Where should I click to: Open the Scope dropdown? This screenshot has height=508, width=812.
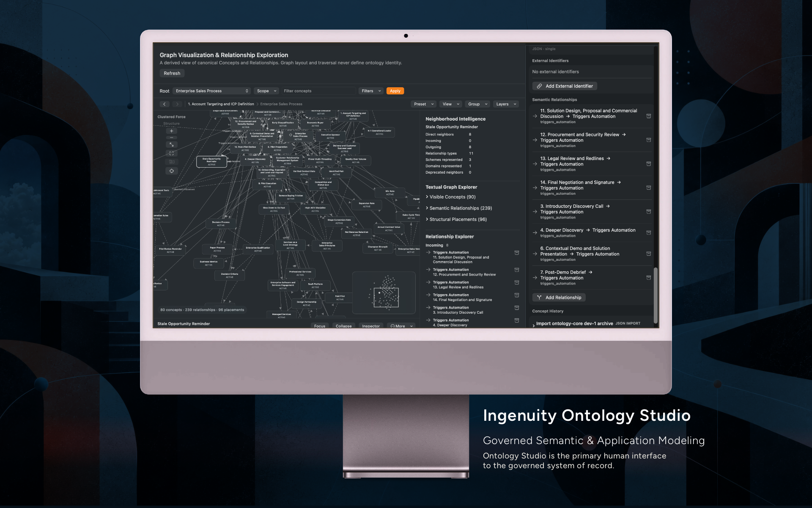pos(266,91)
